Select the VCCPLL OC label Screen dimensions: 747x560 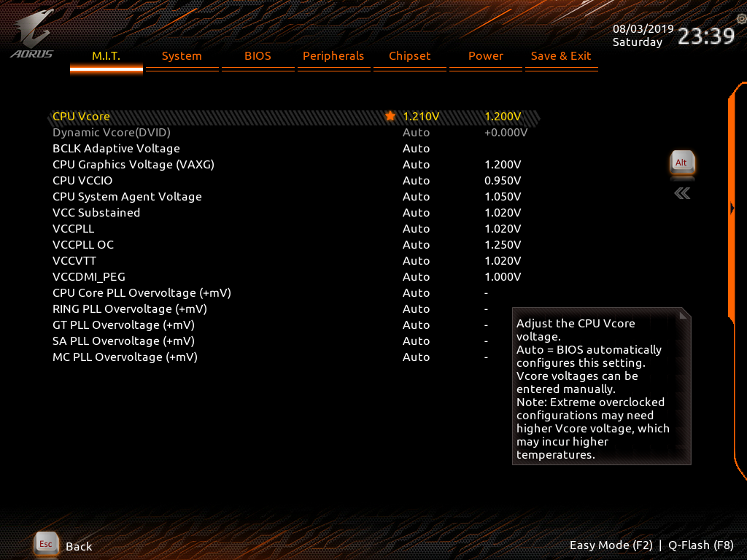[83, 245]
